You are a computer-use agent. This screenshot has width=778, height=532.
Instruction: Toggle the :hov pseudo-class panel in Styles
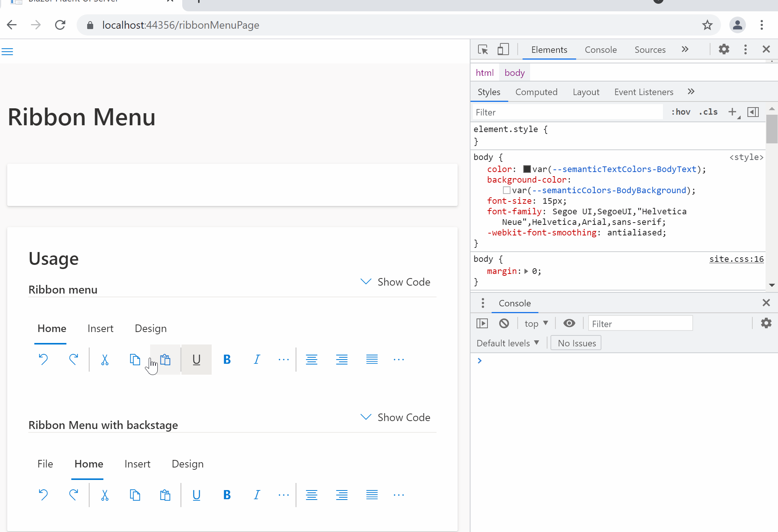680,112
